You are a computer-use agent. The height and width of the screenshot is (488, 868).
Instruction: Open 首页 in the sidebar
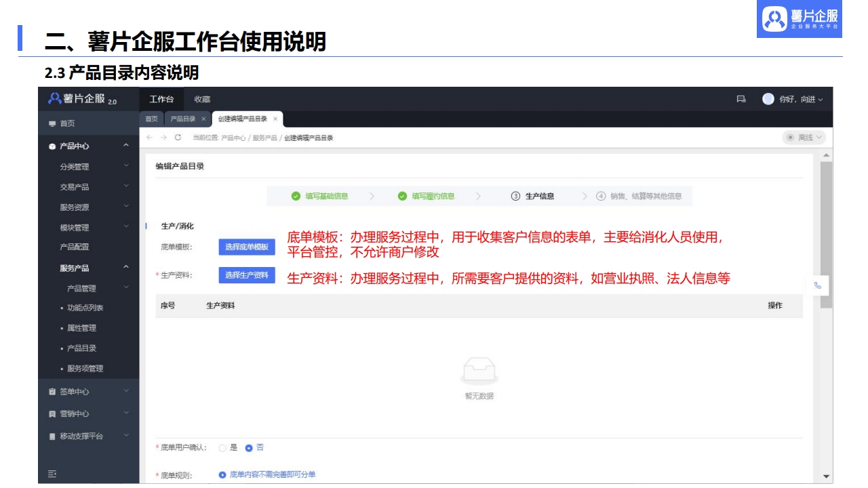click(68, 123)
